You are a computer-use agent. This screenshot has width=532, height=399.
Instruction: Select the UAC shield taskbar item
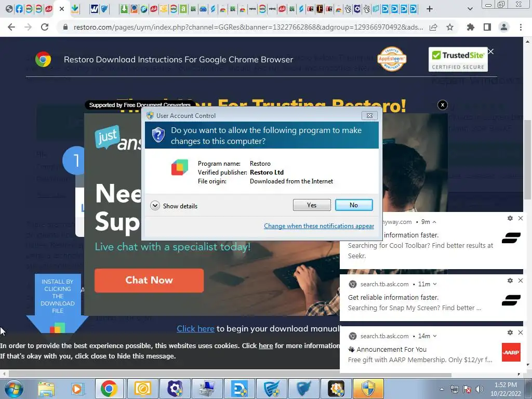(x=368, y=389)
